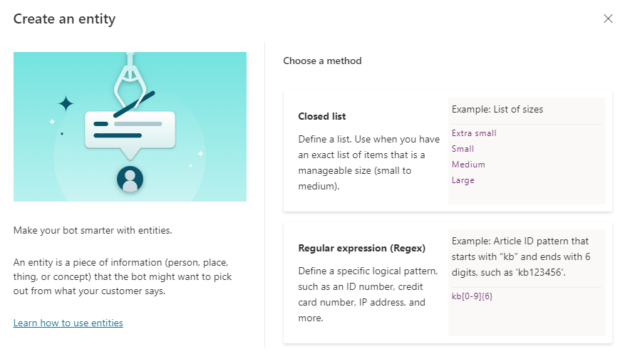Choose the Regular expression (Regex) heading
The width and height of the screenshot is (625, 364).
tap(361, 248)
